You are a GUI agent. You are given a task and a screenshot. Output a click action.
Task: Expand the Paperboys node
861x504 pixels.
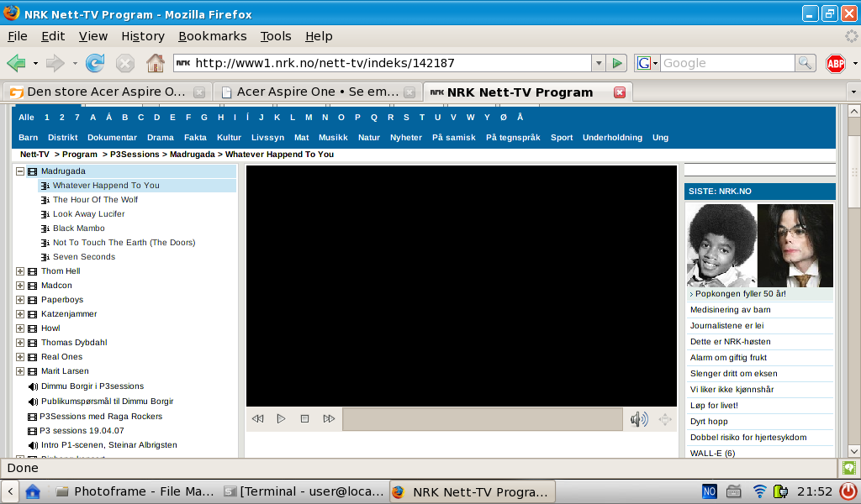coord(20,299)
